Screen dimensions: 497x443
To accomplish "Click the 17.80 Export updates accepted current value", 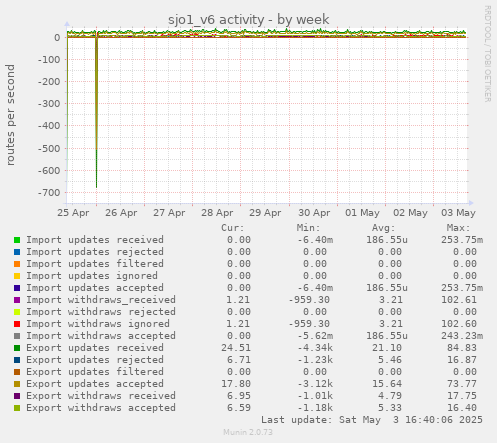I will (x=236, y=384).
